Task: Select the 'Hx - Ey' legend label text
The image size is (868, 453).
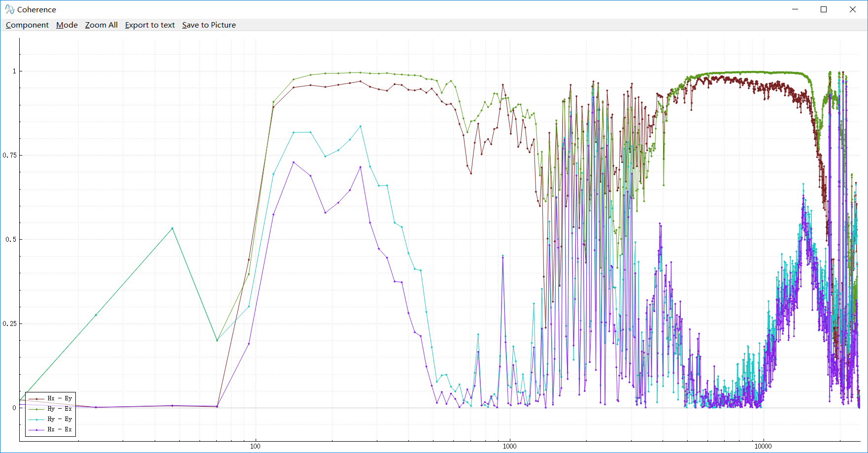Action: coord(60,398)
